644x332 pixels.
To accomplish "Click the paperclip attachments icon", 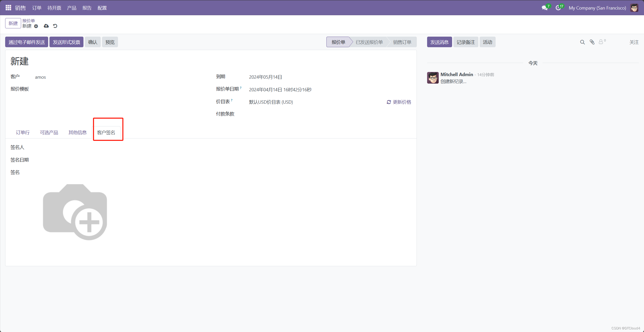I will [592, 42].
